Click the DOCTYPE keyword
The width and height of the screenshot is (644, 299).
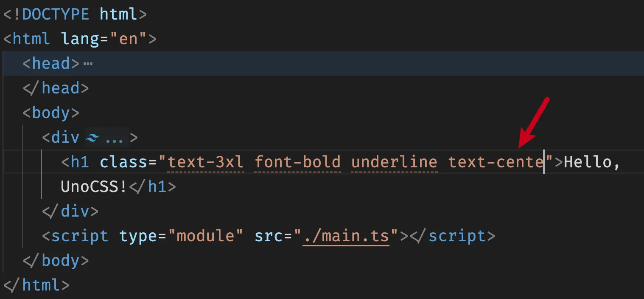[56, 14]
